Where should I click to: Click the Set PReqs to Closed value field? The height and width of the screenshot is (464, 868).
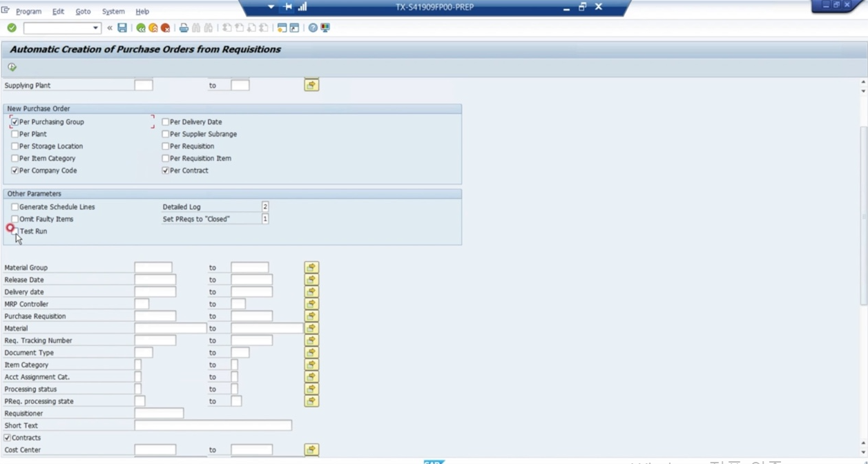point(265,219)
